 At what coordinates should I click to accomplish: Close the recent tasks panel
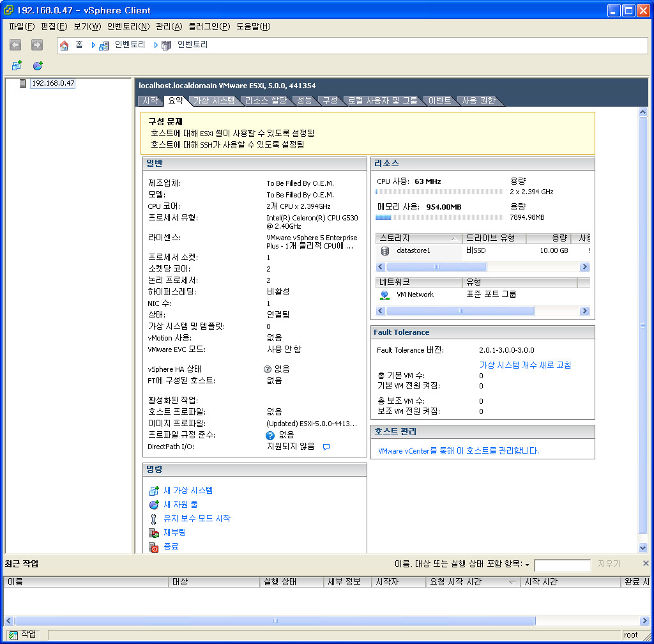[x=646, y=563]
